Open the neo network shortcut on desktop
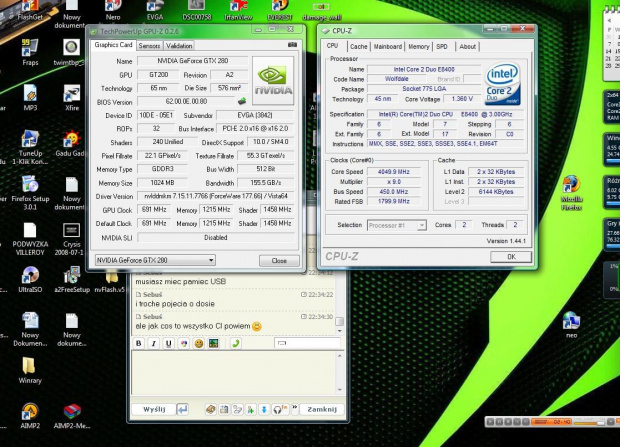This screenshot has height=447, width=620. 571,324
